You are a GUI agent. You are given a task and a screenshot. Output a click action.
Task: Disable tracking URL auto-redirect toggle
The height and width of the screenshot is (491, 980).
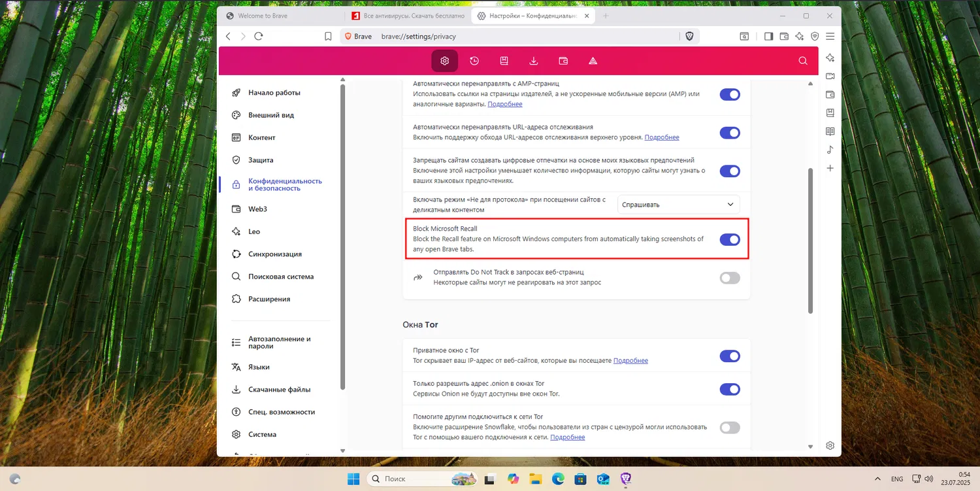[x=730, y=133]
